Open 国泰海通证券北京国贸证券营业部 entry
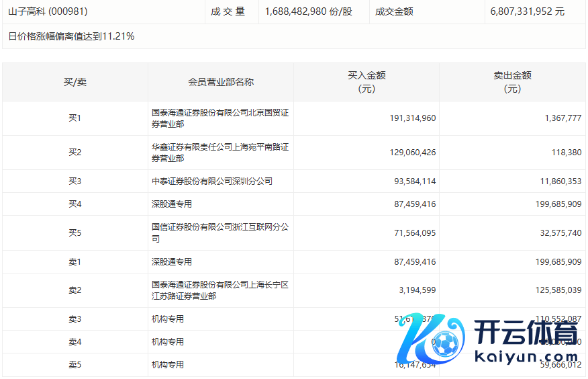The image size is (588, 379). (220, 118)
